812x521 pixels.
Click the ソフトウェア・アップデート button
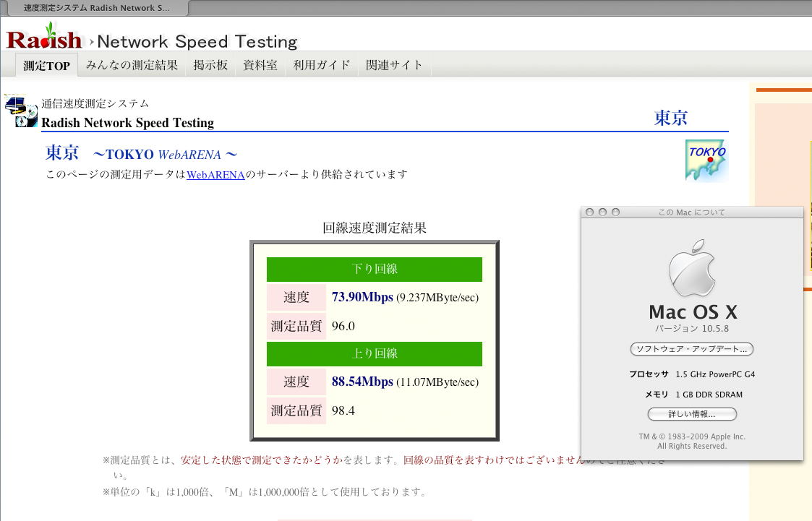click(691, 349)
